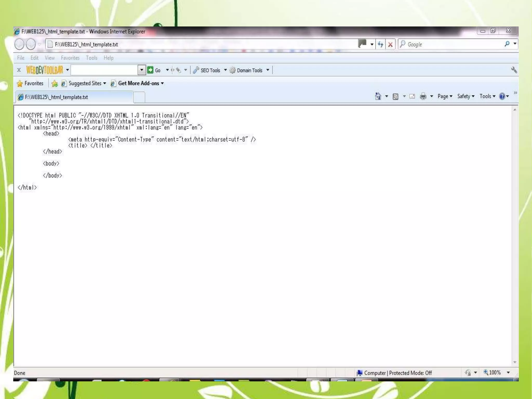Open the Favorites menu in menu bar
532x399 pixels.
coord(70,58)
